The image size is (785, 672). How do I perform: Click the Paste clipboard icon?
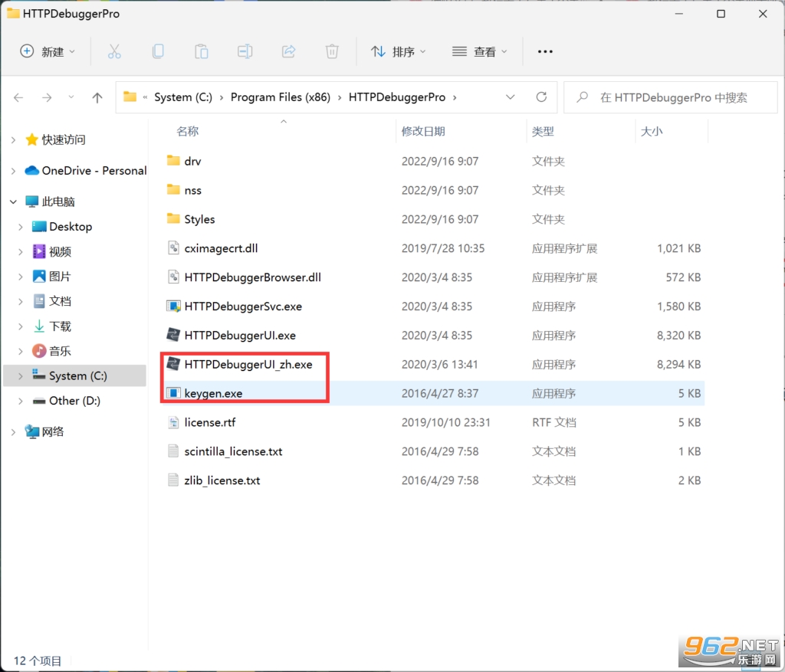point(202,51)
